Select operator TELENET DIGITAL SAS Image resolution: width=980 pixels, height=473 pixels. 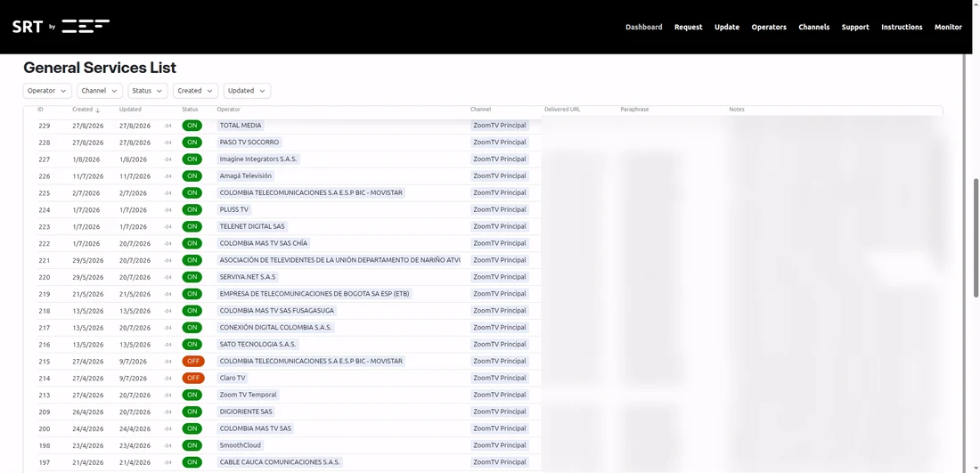[253, 226]
